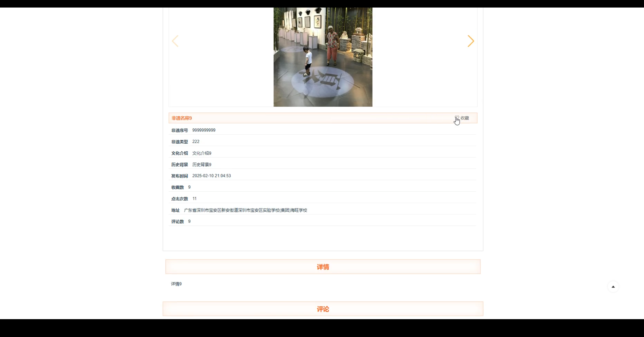This screenshot has height=337, width=644.
Task: Click the 文化介绍9 text value
Action: click(202, 153)
